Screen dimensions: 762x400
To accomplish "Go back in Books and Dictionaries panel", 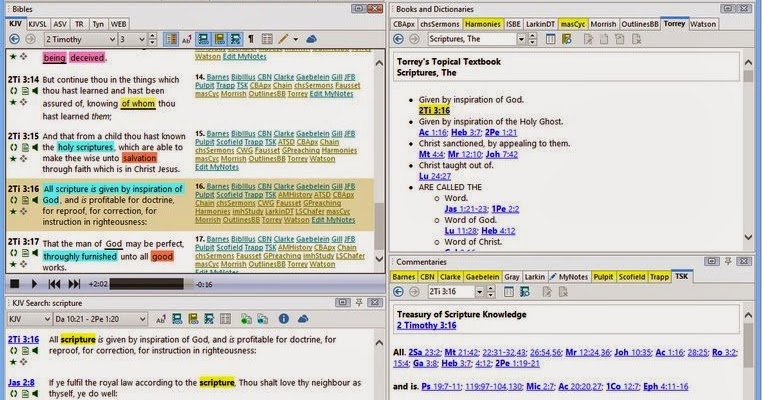I will click(x=398, y=39).
